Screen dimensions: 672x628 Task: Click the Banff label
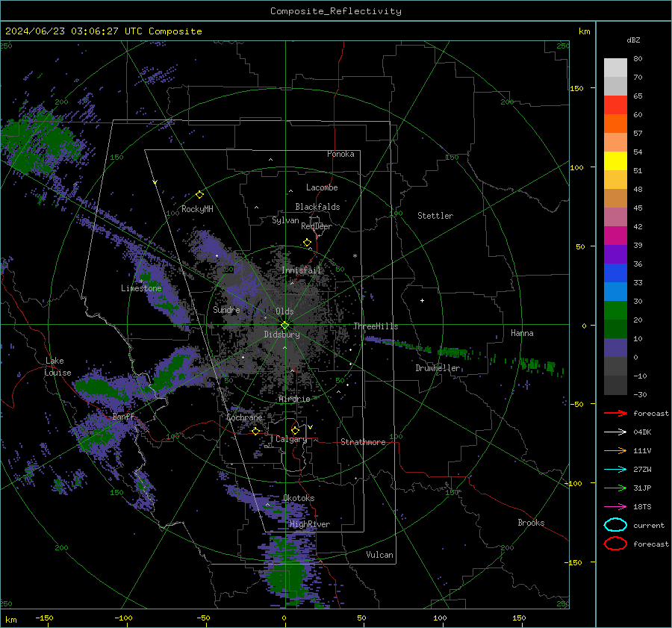click(x=123, y=417)
